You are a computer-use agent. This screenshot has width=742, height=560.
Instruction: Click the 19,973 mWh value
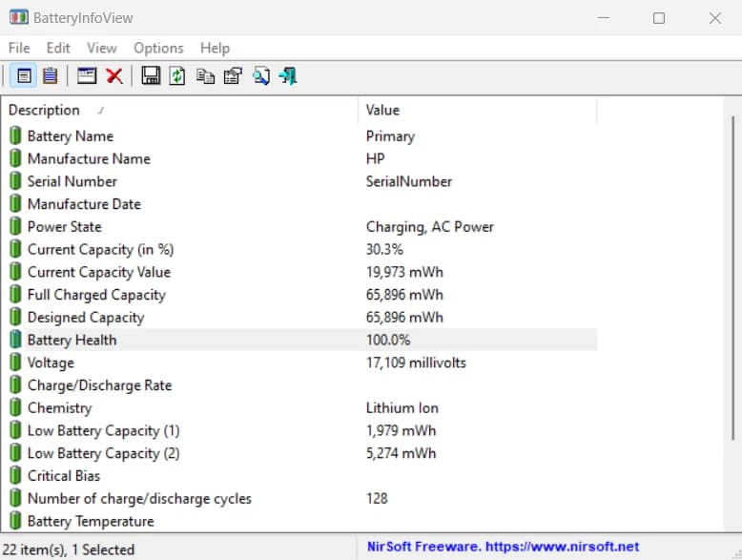pyautogui.click(x=404, y=272)
